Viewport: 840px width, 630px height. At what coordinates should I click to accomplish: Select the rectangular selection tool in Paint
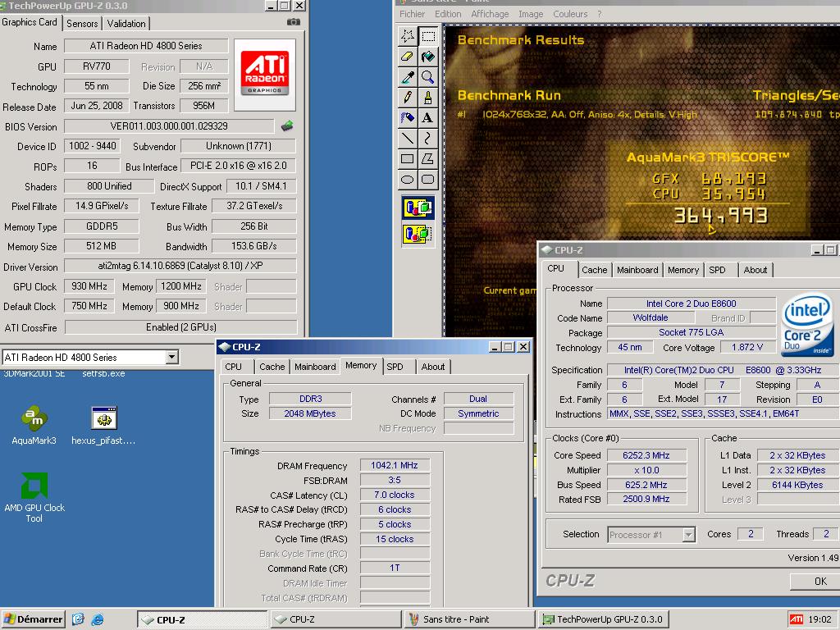(x=428, y=36)
